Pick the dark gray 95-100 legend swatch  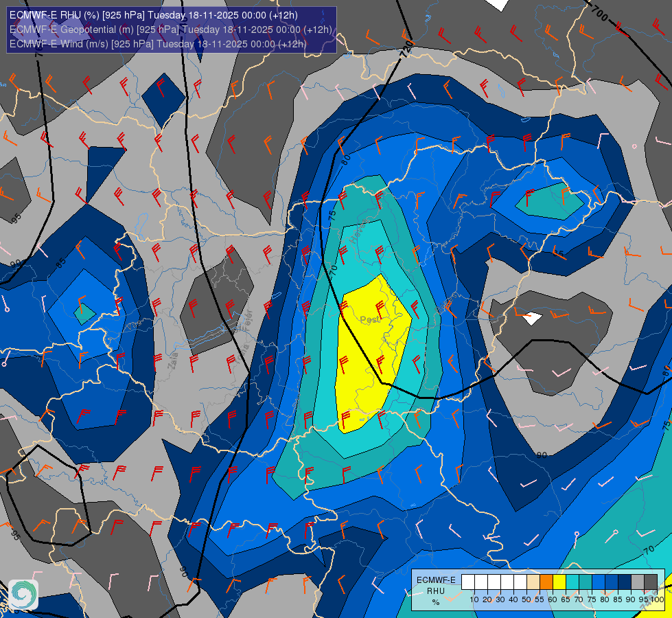point(651,582)
